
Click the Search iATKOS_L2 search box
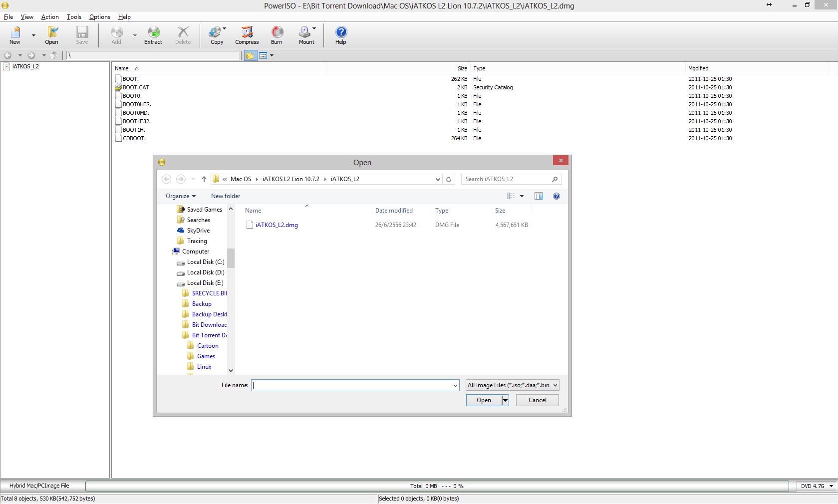(x=506, y=179)
